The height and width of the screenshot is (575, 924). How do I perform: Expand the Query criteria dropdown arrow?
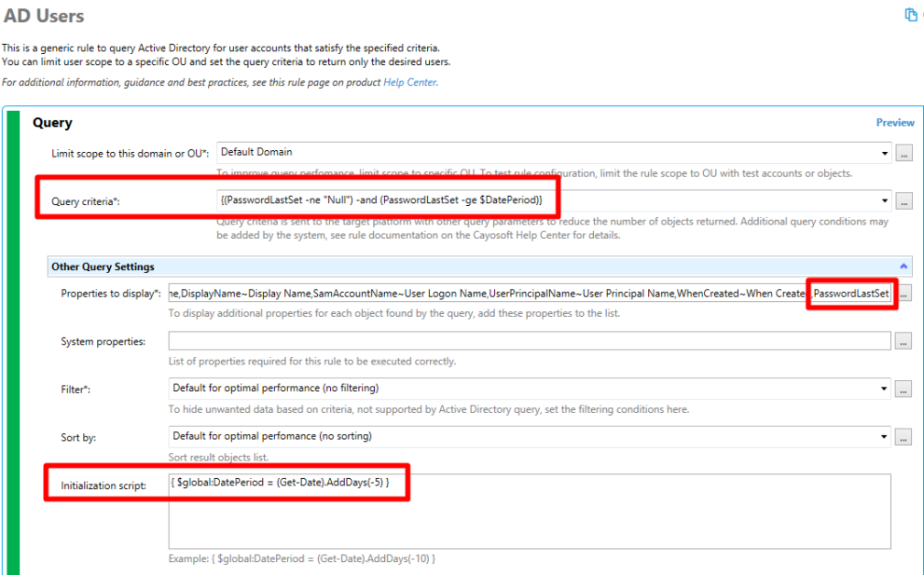tap(884, 201)
